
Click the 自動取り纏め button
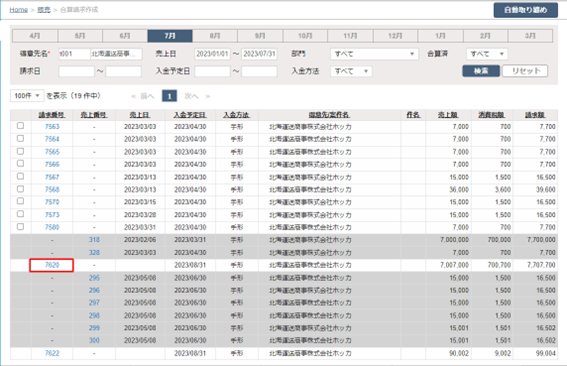525,10
